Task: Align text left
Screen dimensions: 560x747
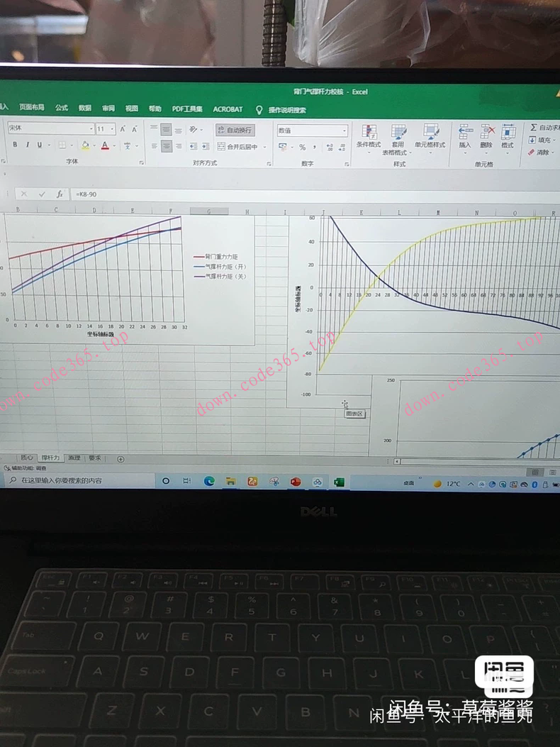Action: (155, 145)
